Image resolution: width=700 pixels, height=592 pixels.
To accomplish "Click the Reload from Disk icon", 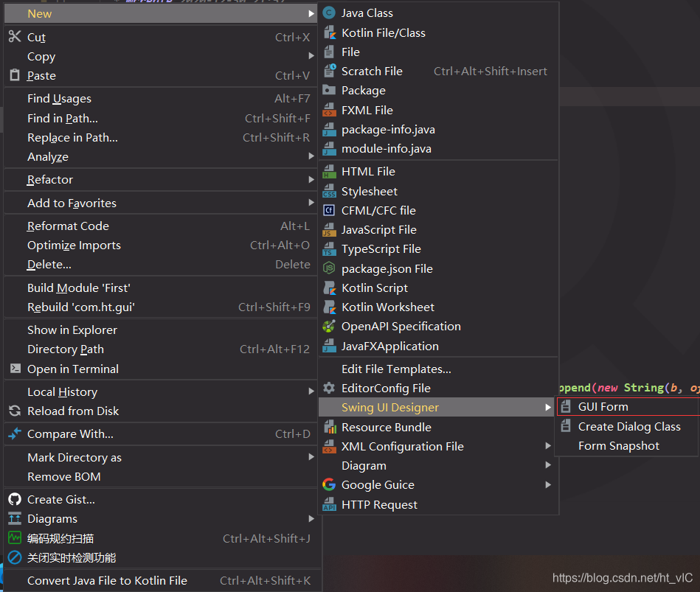I will tap(15, 411).
